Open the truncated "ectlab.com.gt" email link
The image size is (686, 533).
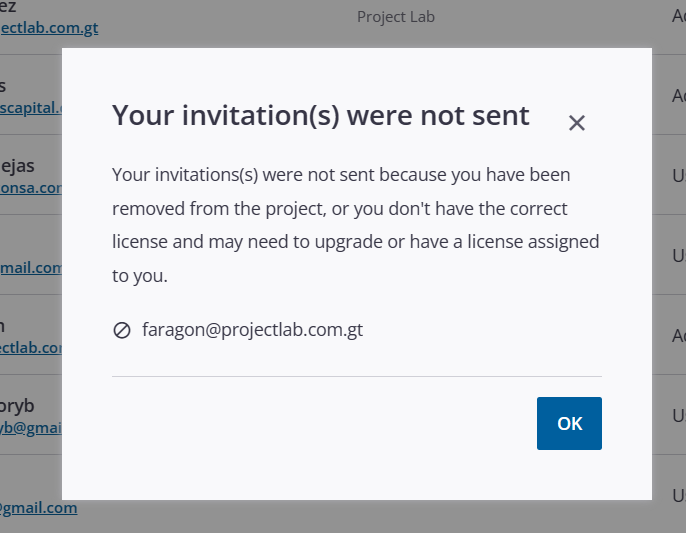coord(49,28)
